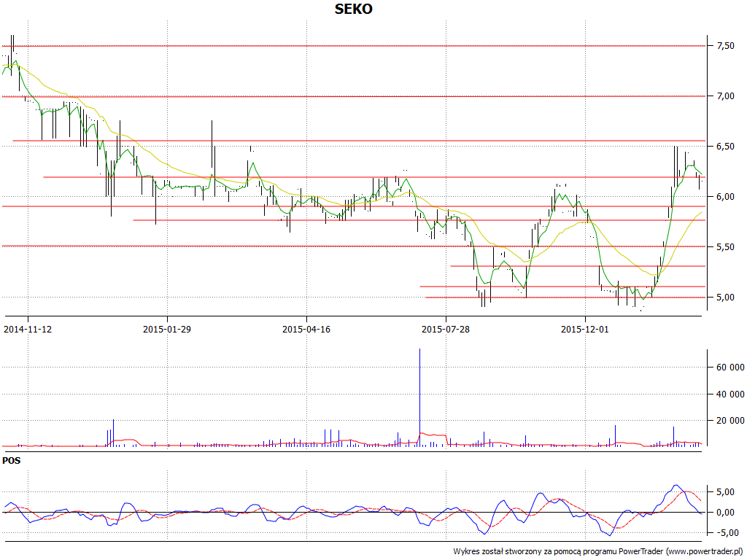Screen dimensions: 747x560
Task: Click the POS indicator label
Action: (x=12, y=461)
